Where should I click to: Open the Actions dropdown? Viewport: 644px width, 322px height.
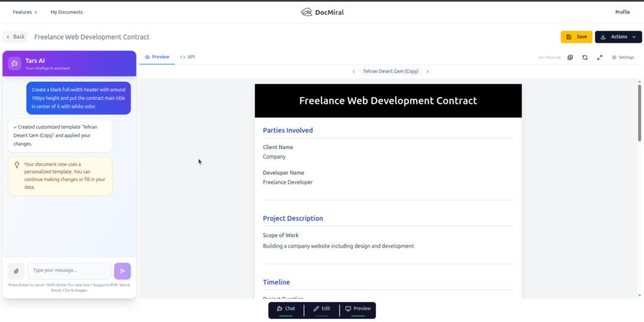coord(618,37)
